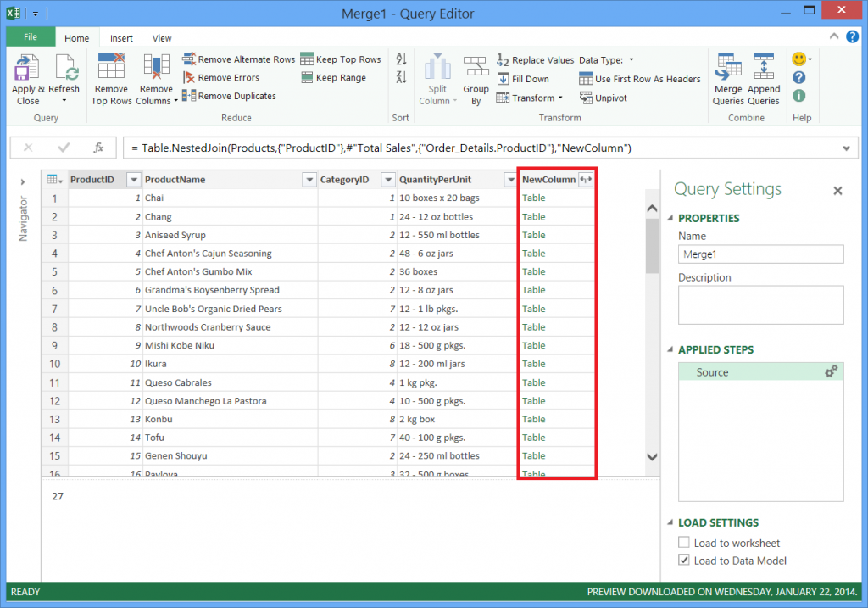The height and width of the screenshot is (608, 868).
Task: Click the smiley feedback icon
Action: 798,59
